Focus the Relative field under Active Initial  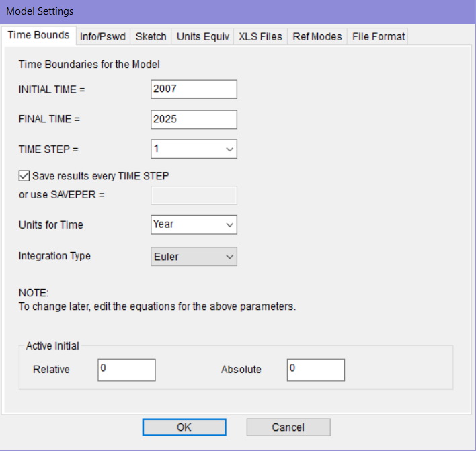tap(126, 370)
